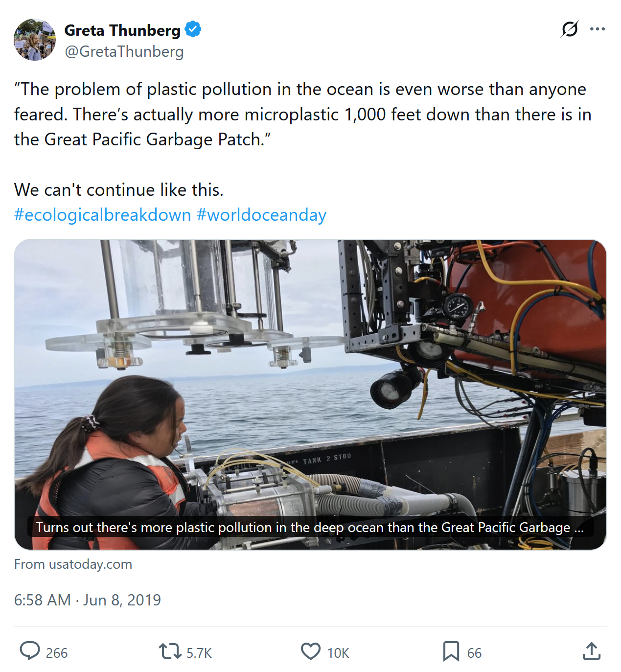This screenshot has height=672, width=621.
Task: Click the share upload icon
Action: [591, 651]
